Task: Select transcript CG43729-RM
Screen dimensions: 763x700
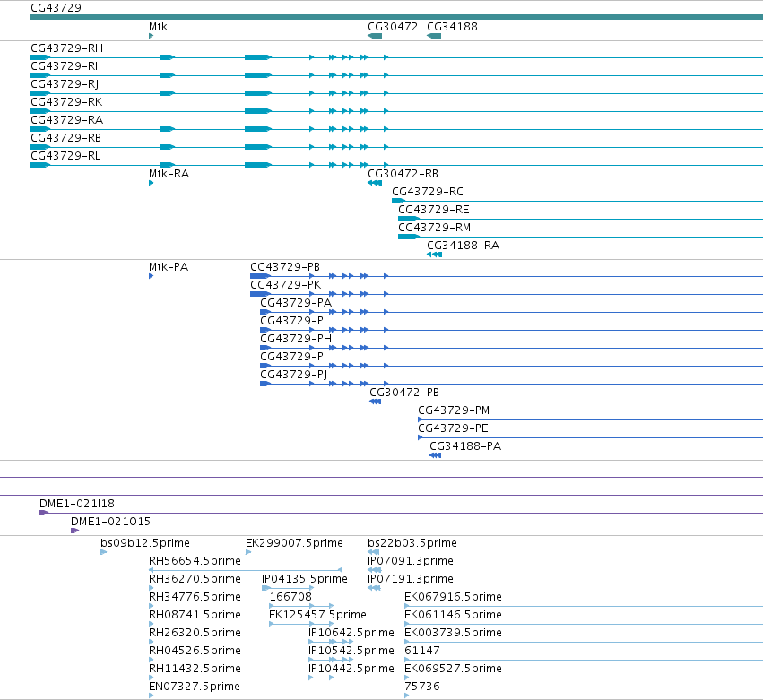Action: click(x=435, y=228)
